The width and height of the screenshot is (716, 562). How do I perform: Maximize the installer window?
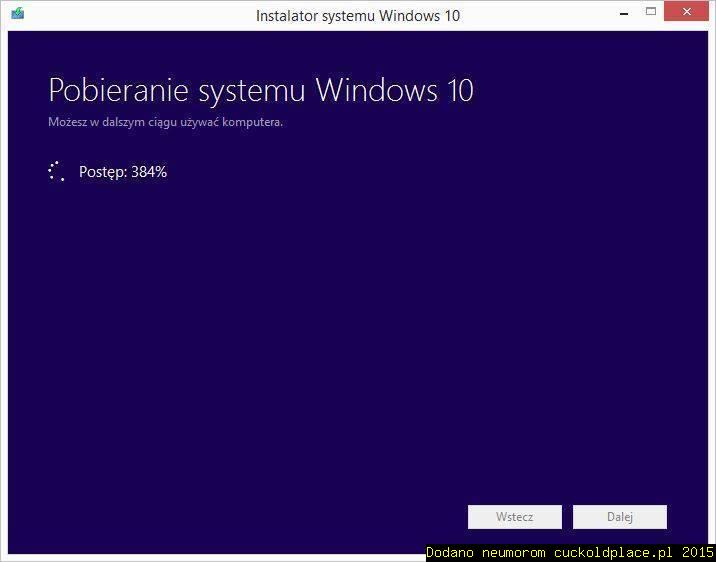point(651,13)
